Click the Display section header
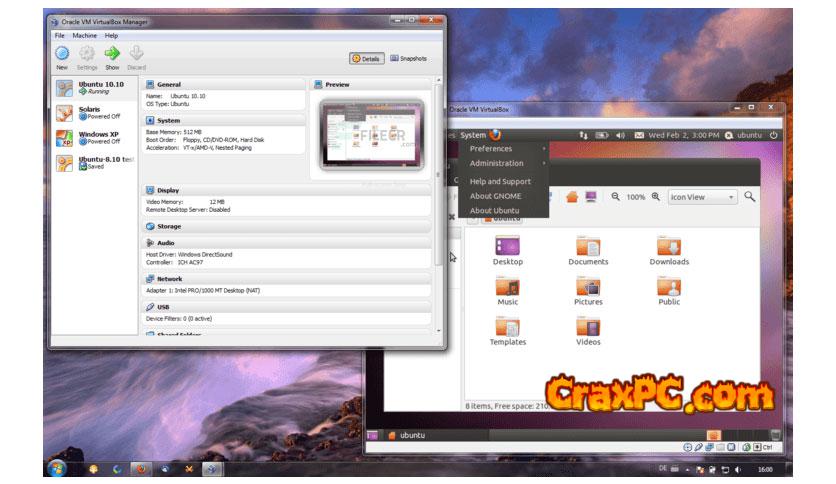This screenshot has height=484, width=836. click(x=287, y=190)
